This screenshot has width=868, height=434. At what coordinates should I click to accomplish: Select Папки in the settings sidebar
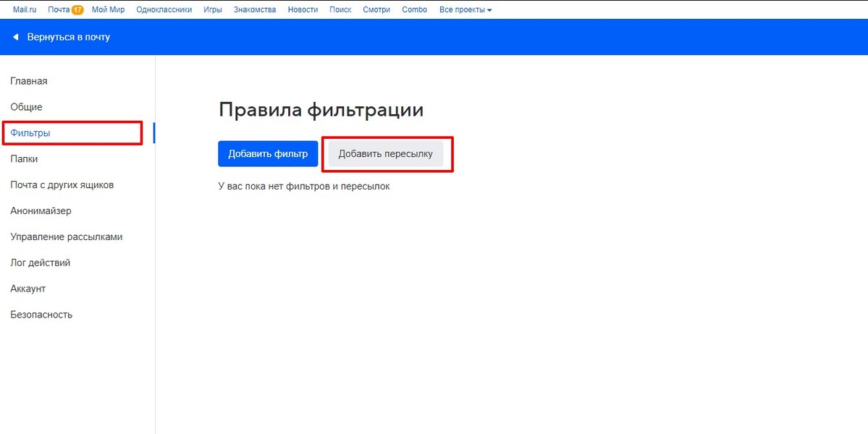pos(25,159)
